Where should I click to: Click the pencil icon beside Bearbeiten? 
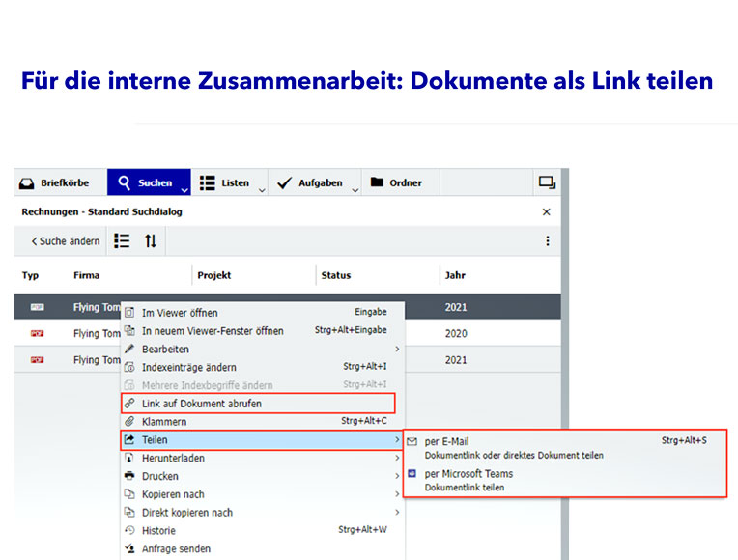(x=129, y=349)
